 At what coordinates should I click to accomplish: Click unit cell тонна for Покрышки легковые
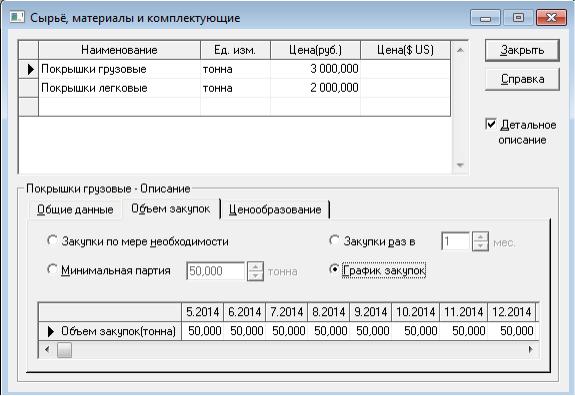(x=235, y=88)
